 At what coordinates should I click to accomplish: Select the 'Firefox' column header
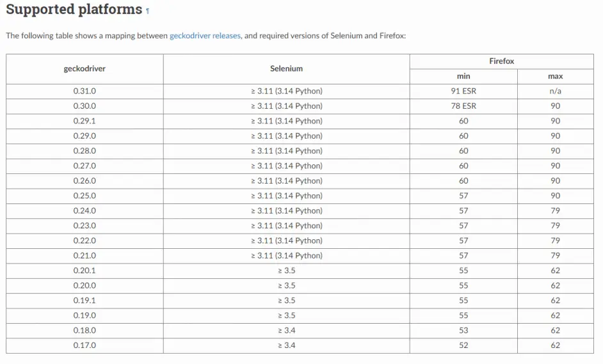[x=501, y=61]
